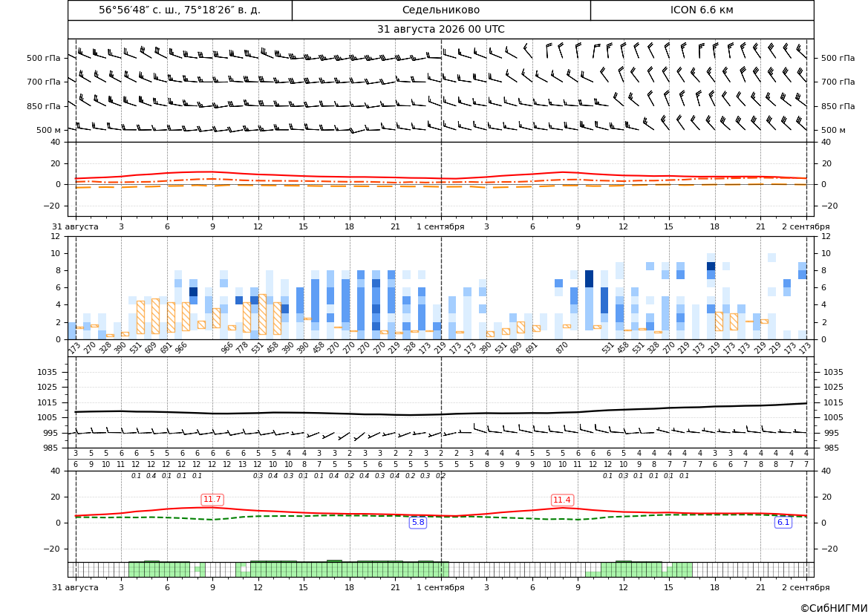Click the 31 августа label below wind panel
This screenshot has height=614, width=868.
click(x=75, y=226)
